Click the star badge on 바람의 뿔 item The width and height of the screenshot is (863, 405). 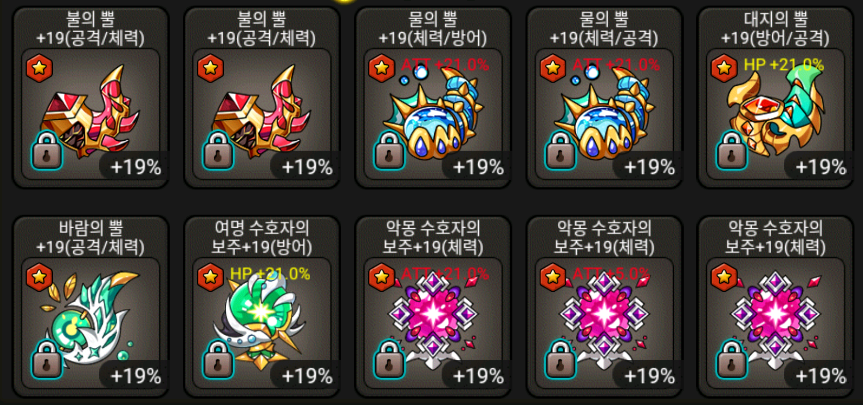(x=39, y=277)
